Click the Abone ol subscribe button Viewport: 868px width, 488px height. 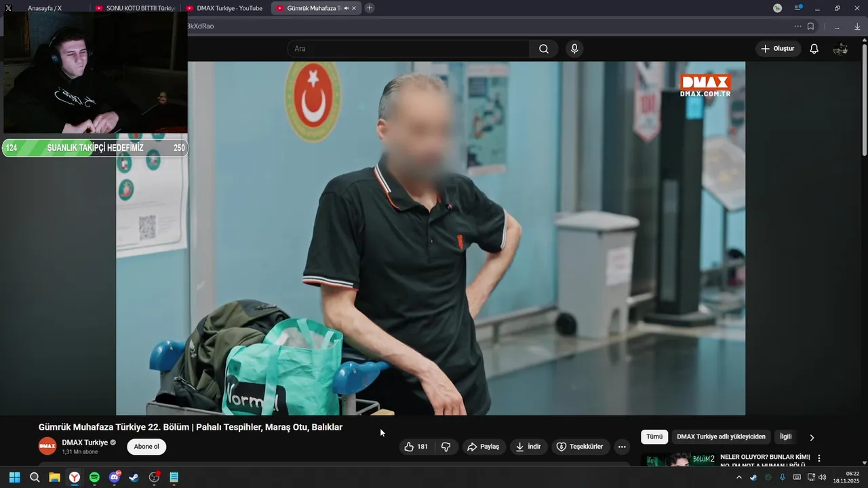click(146, 447)
